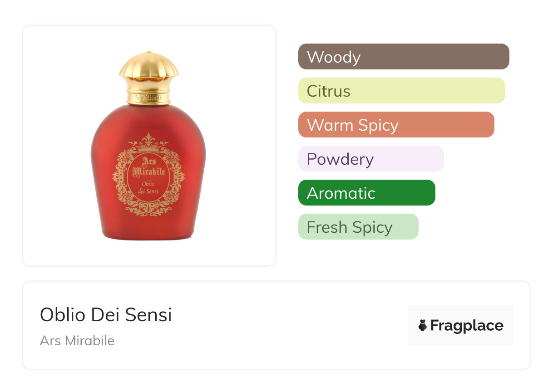The height and width of the screenshot is (392, 553).
Task: Select the Citrus scent bar
Action: point(401,91)
